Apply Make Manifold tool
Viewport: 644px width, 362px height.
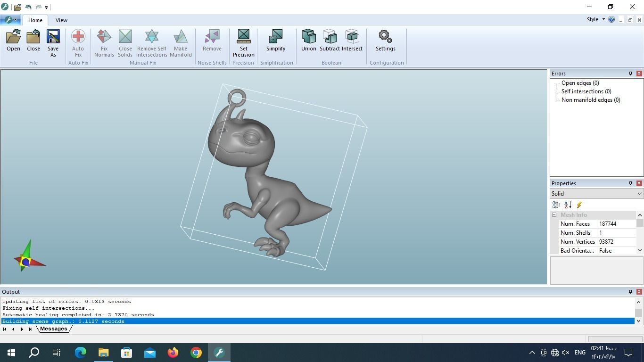(181, 43)
